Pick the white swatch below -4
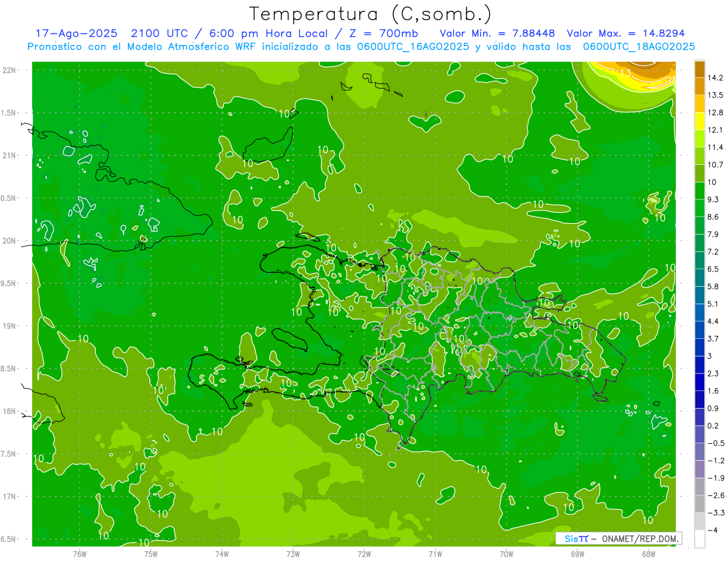Image resolution: width=728 pixels, height=562 pixels. (x=699, y=539)
